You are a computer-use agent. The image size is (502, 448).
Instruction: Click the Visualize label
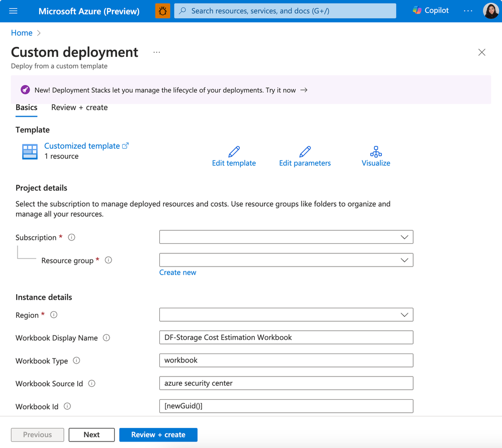point(376,163)
